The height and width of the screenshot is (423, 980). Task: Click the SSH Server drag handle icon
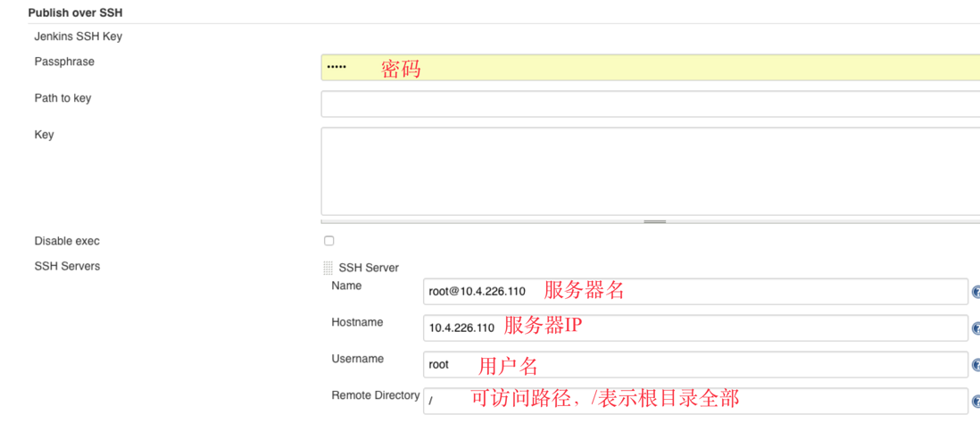[x=328, y=268]
